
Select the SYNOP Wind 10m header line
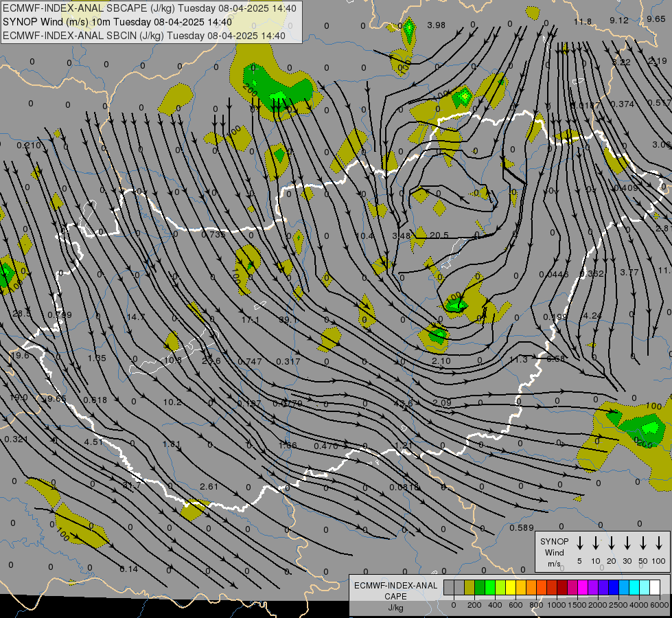point(117,22)
